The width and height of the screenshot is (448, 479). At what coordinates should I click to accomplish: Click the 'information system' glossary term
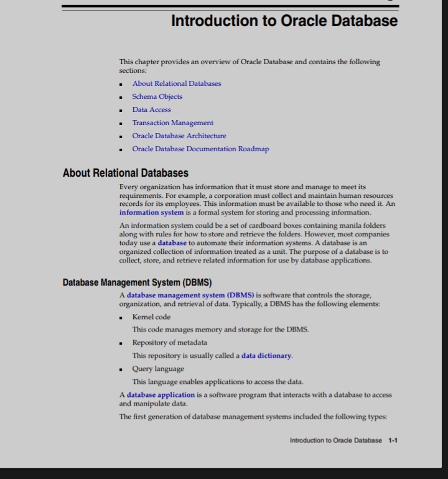(x=152, y=212)
